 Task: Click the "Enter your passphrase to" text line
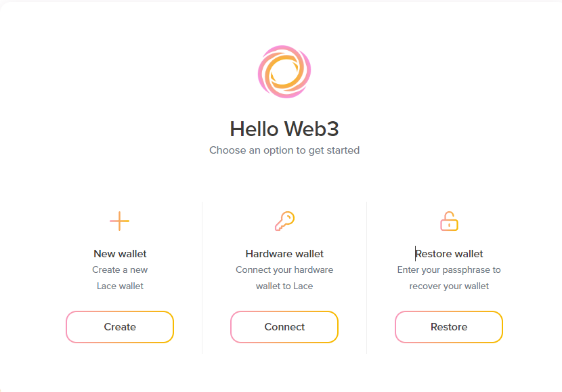(449, 269)
